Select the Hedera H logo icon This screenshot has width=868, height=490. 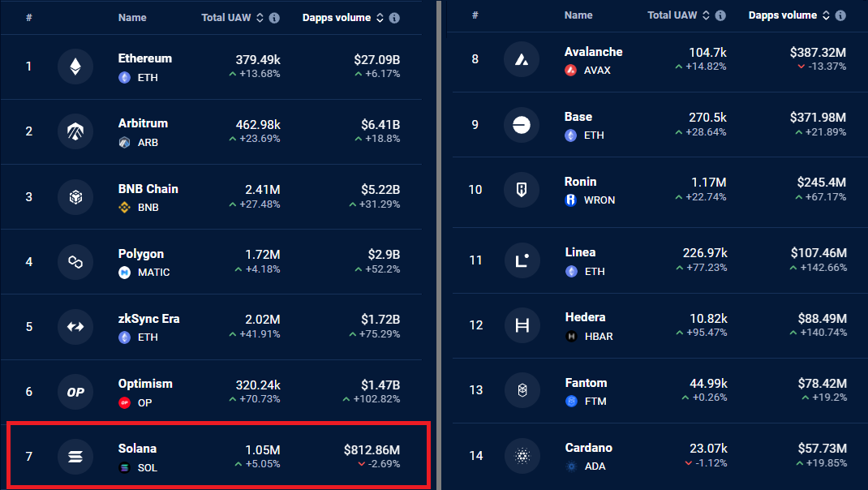click(522, 325)
